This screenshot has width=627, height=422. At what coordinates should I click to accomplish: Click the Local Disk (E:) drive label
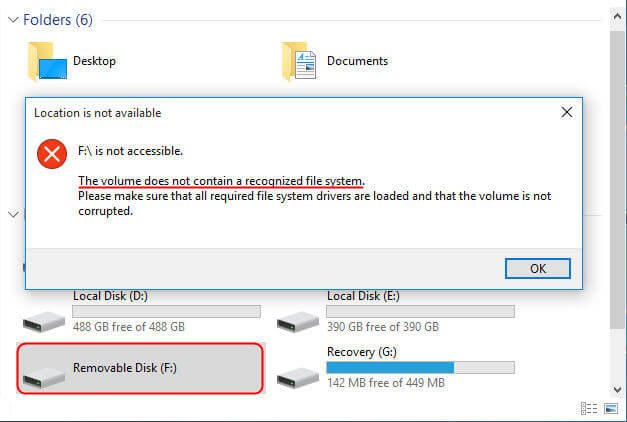(x=364, y=296)
